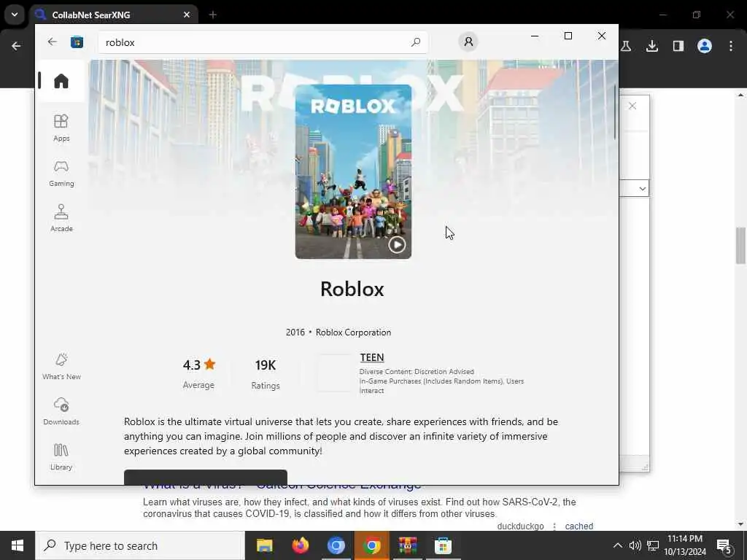Open result options dots next to duckduckgo

[x=554, y=526]
